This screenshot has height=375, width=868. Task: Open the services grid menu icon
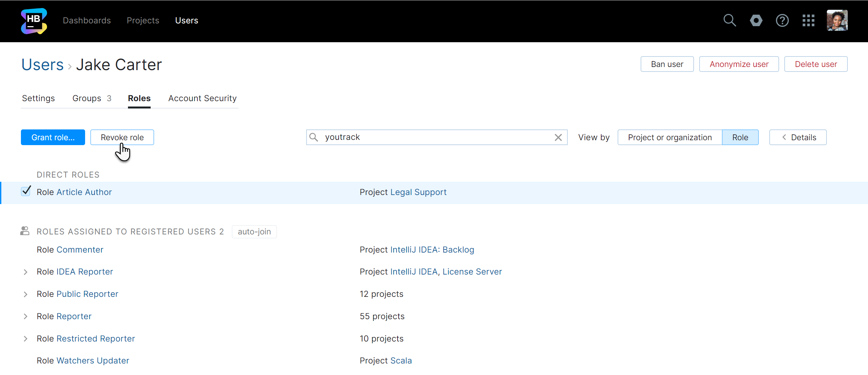point(808,21)
